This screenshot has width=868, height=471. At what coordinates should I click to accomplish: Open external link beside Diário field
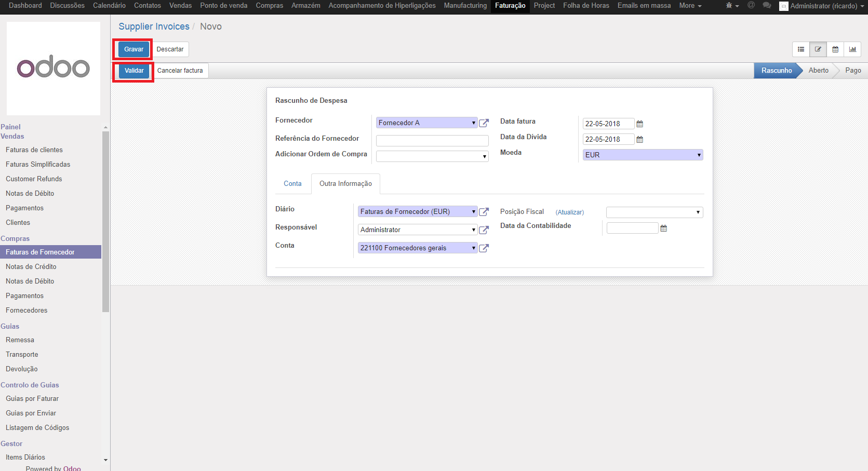pyautogui.click(x=484, y=212)
